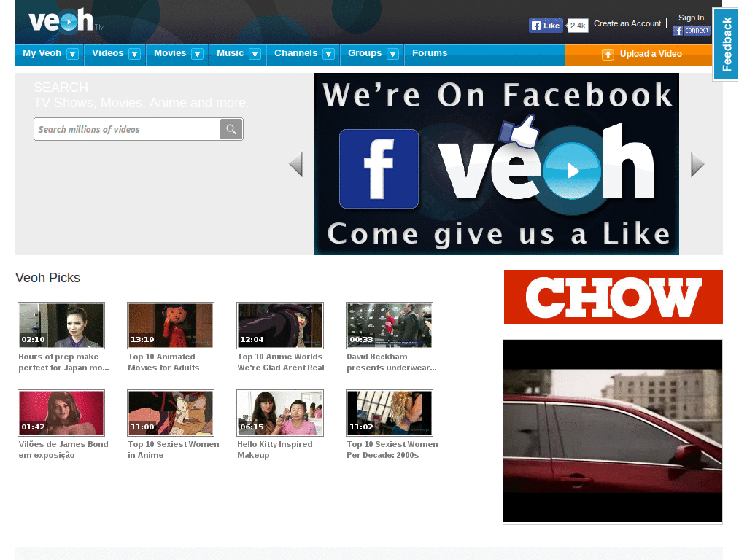The height and width of the screenshot is (560, 747).
Task: Open the Channels menu item
Action: point(296,53)
